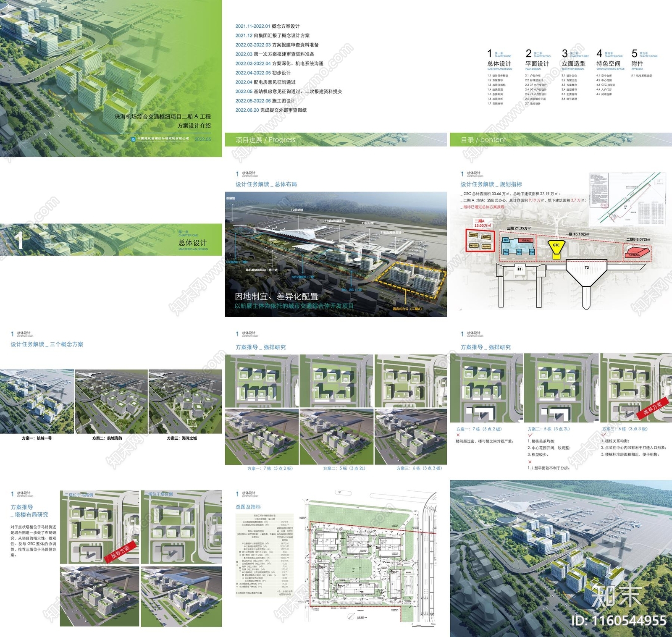Click contents item 2.7 地库设计
The image size is (672, 637).
point(533,104)
